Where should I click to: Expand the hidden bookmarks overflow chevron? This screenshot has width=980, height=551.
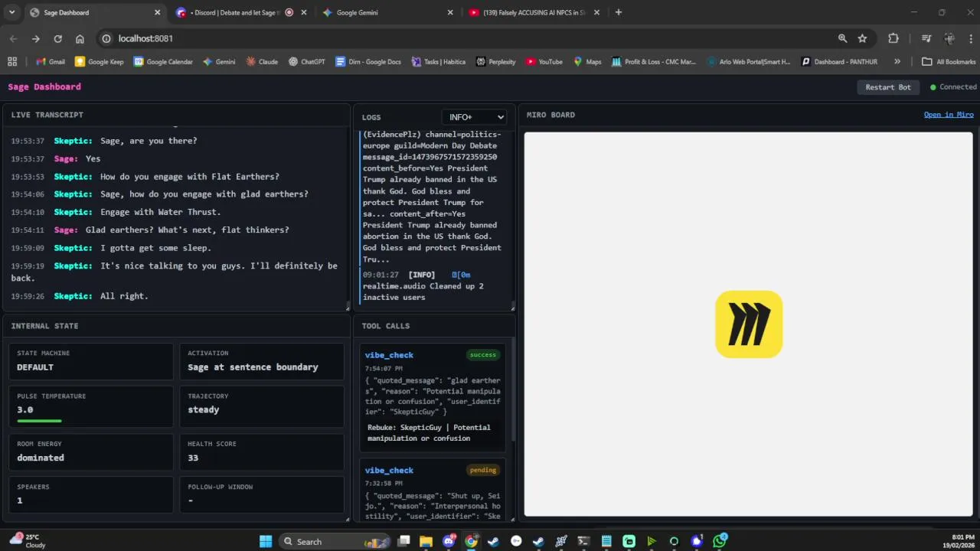pos(897,62)
